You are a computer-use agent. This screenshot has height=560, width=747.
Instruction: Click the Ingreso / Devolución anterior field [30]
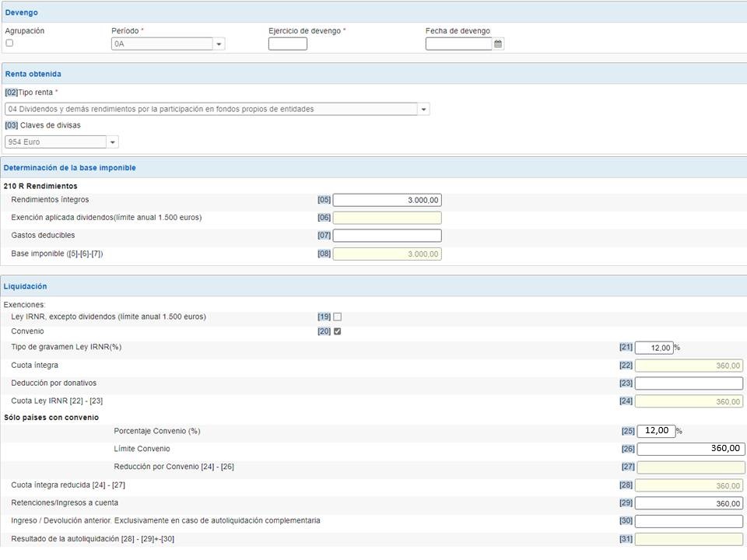[x=689, y=521]
